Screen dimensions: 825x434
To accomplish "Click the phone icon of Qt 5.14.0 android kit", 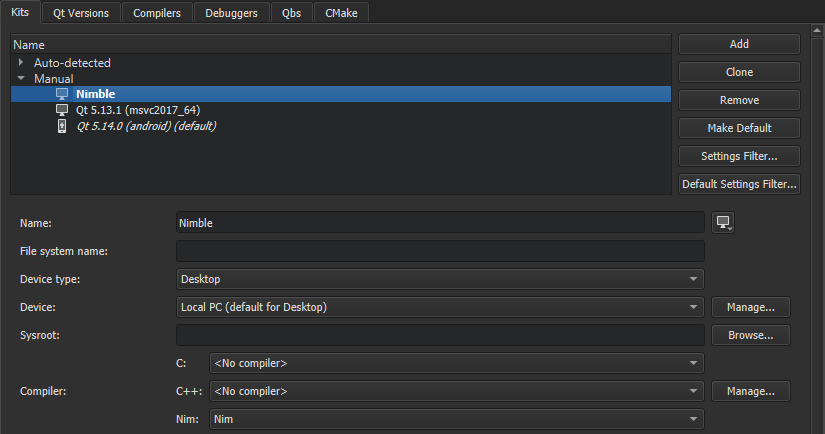I will pyautogui.click(x=62, y=126).
